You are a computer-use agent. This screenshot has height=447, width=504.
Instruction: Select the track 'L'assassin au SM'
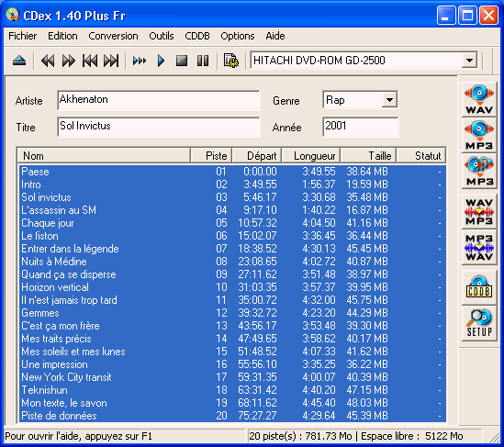pos(232,210)
